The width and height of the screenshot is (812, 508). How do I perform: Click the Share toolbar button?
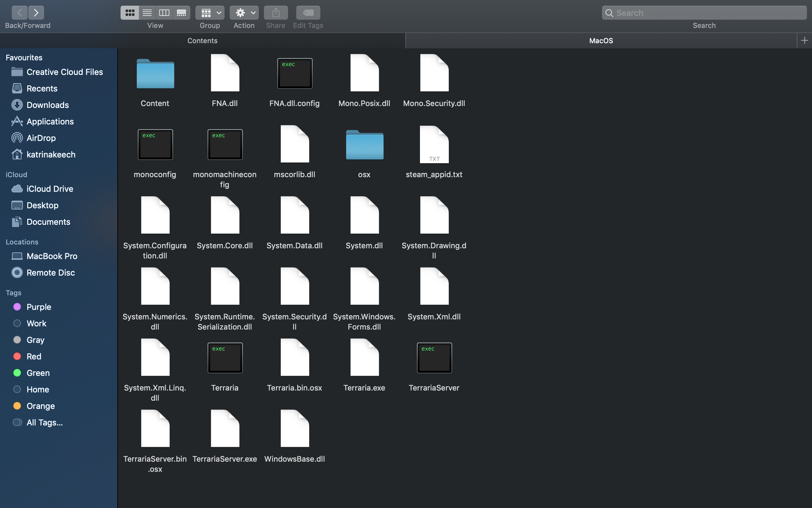pos(276,13)
